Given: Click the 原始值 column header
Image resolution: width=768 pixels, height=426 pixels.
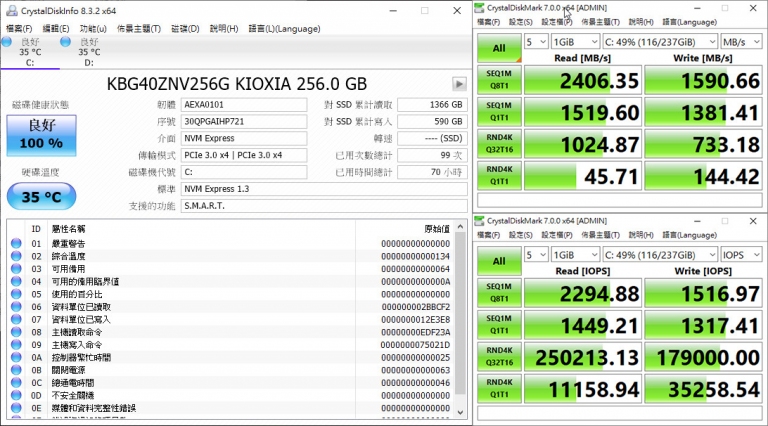Looking at the screenshot, I should [x=437, y=229].
